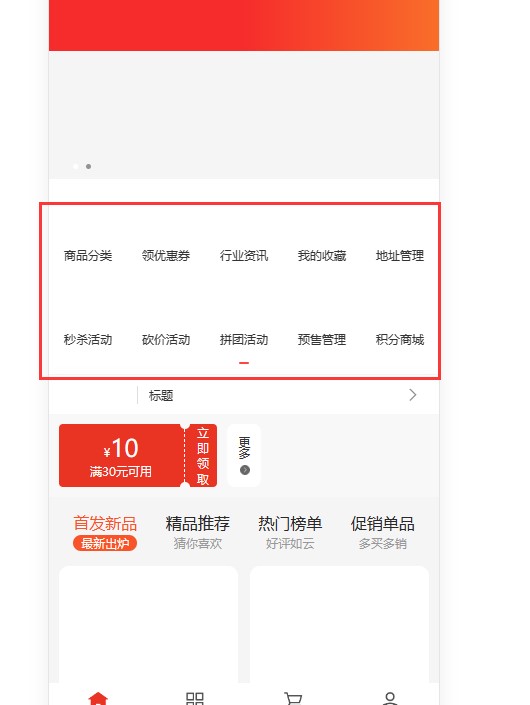Click the red page indicator under menu grid
The image size is (530, 705).
tap(244, 363)
